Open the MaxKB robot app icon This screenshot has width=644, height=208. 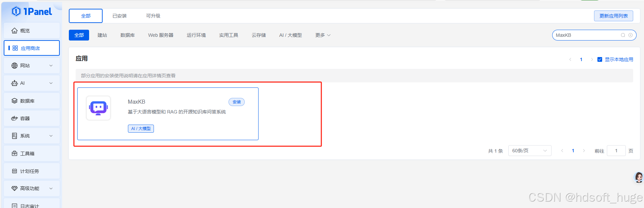tap(99, 108)
